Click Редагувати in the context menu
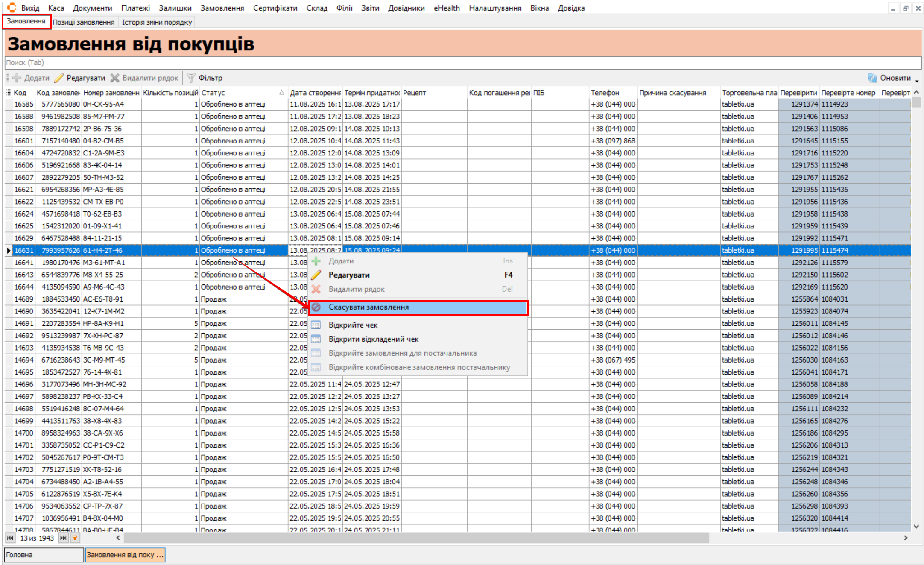Viewport: 924px width, 565px height. (349, 275)
